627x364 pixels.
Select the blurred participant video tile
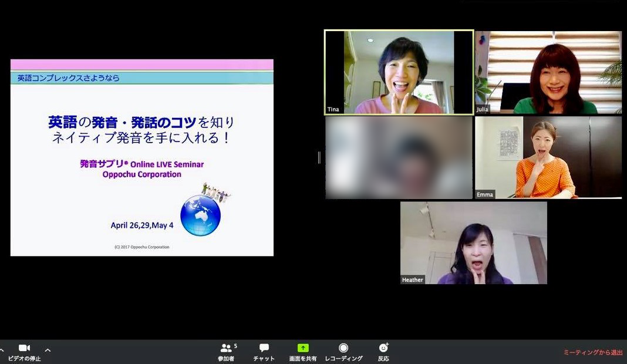coord(399,157)
